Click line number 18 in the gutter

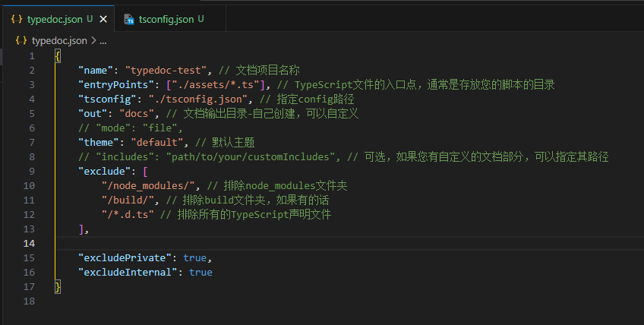pyautogui.click(x=30, y=301)
